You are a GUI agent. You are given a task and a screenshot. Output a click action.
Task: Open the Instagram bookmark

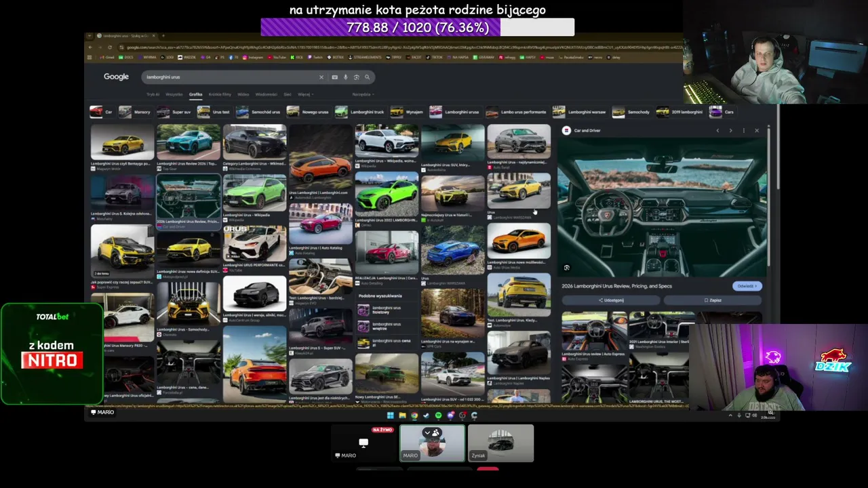click(253, 58)
